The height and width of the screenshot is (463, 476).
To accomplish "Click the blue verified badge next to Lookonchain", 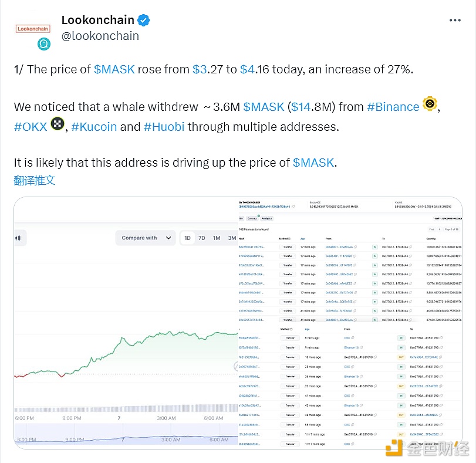I will (144, 20).
